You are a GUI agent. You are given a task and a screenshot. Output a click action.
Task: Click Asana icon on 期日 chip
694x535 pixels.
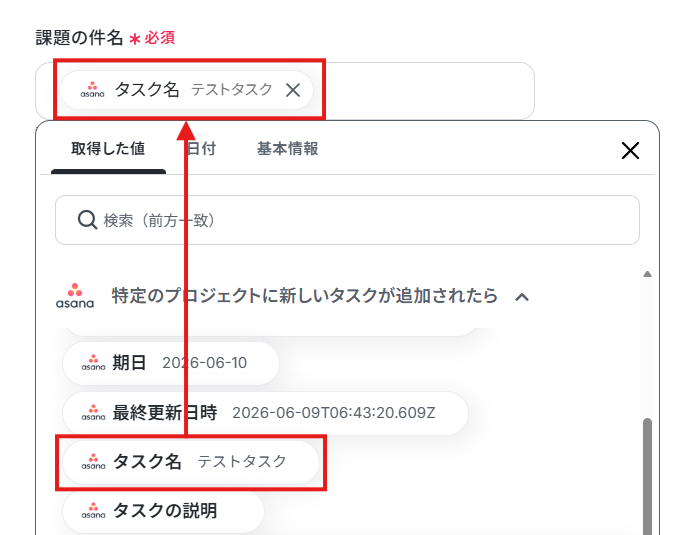(x=93, y=363)
